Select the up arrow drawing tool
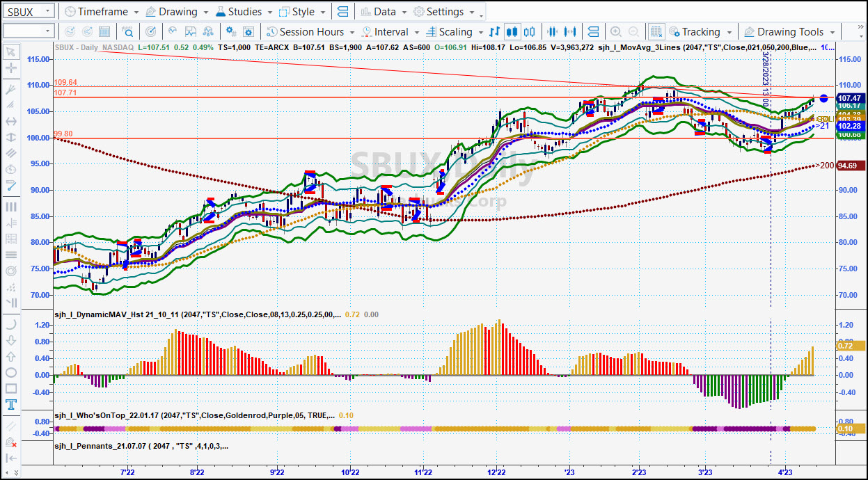The width and height of the screenshot is (868, 480). [x=11, y=356]
